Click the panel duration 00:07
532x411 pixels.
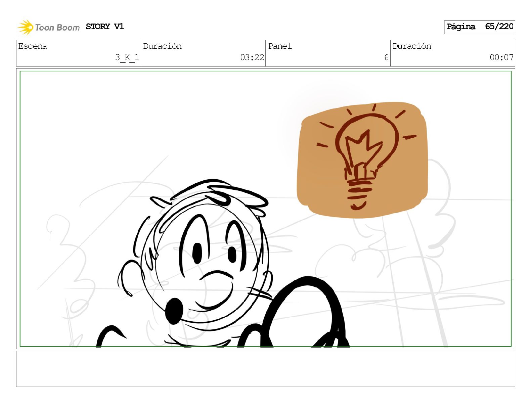[x=501, y=57]
